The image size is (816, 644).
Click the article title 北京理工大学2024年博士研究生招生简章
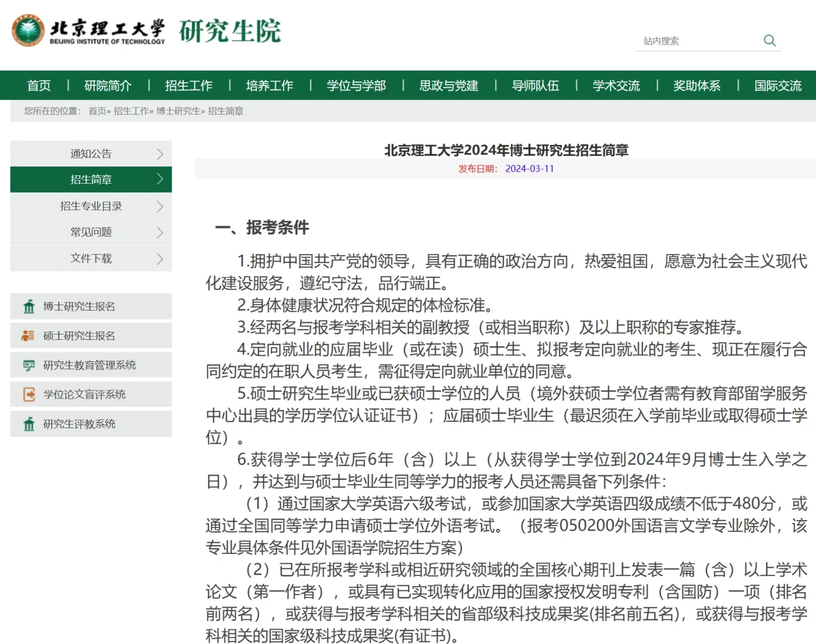(x=506, y=150)
